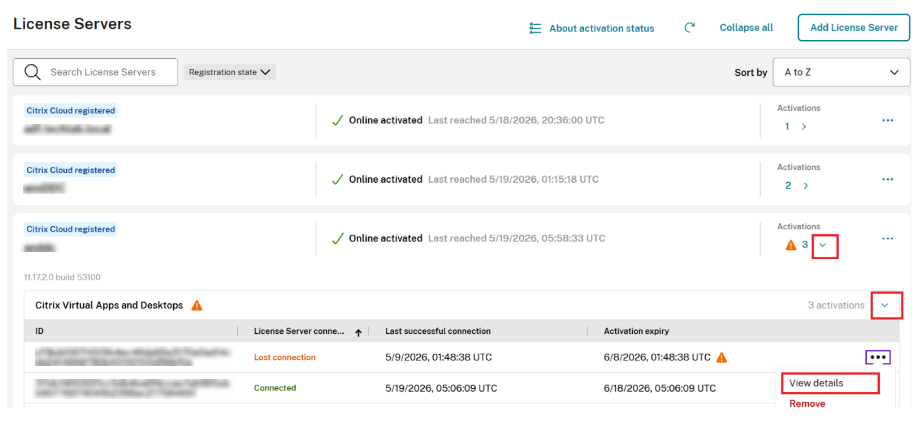The width and height of the screenshot is (924, 427).
Task: Click warning triangle beside Activations count 3
Action: click(x=791, y=245)
